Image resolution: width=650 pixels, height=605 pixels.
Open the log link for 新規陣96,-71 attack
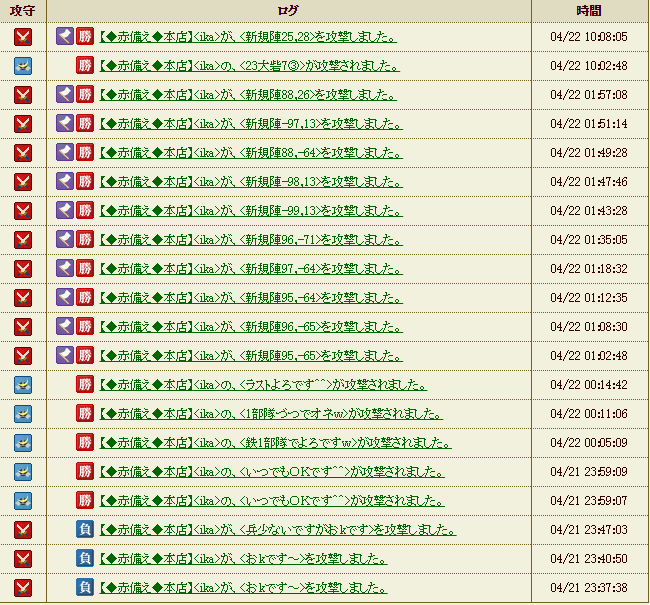tap(251, 240)
